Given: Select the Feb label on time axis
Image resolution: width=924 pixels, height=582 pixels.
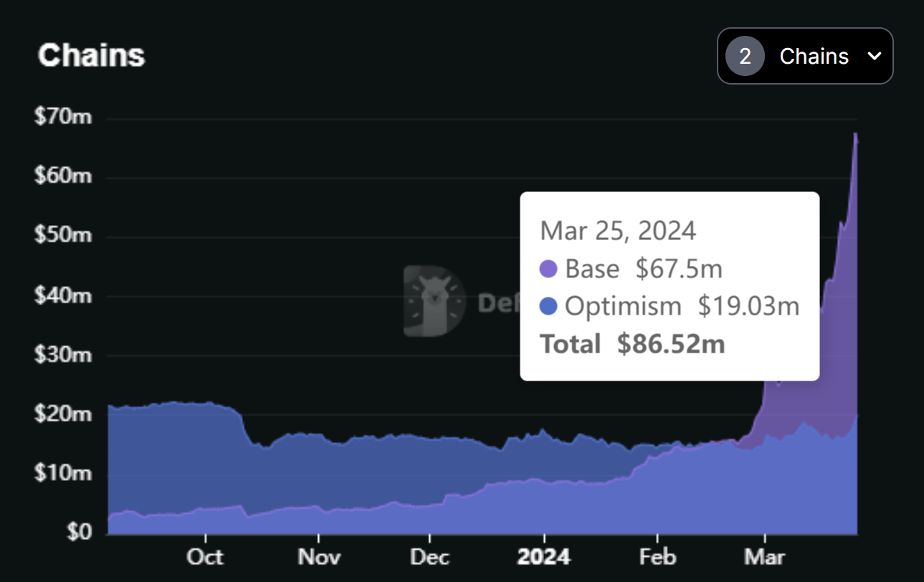Looking at the screenshot, I should point(656,557).
